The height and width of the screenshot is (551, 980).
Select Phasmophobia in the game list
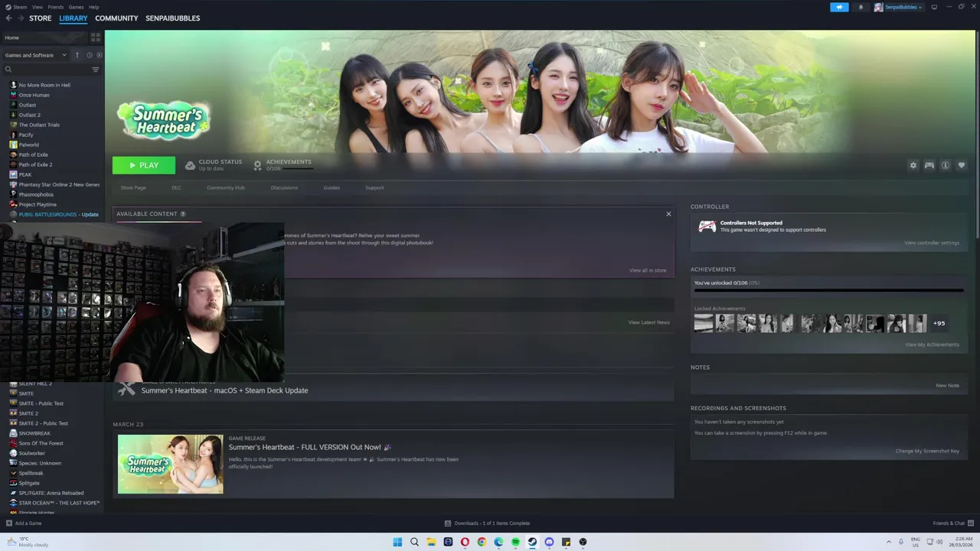pyautogui.click(x=36, y=194)
